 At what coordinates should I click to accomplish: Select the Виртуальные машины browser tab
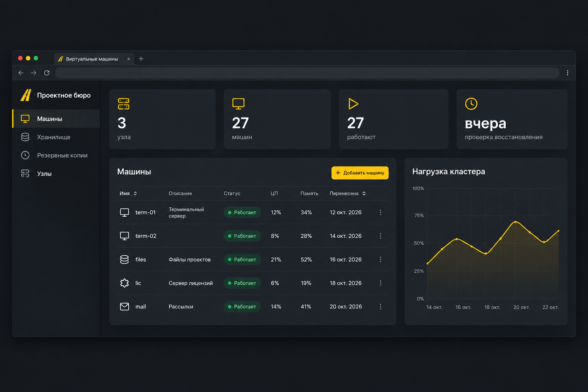coord(94,59)
